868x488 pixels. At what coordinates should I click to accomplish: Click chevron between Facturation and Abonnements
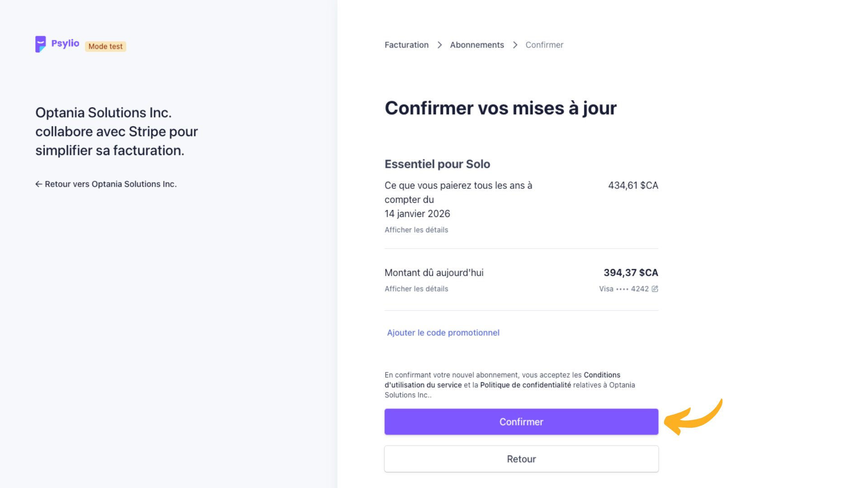pos(439,45)
